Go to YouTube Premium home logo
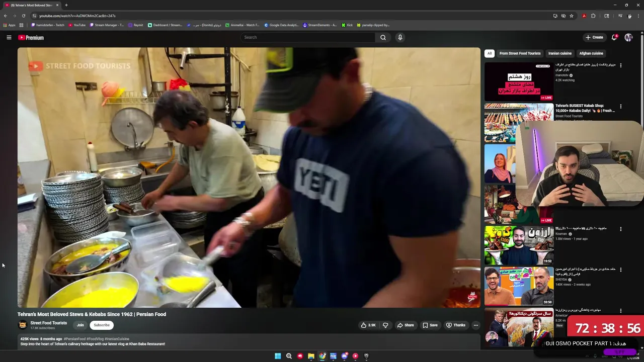This screenshot has height=362, width=644. pyautogui.click(x=31, y=38)
